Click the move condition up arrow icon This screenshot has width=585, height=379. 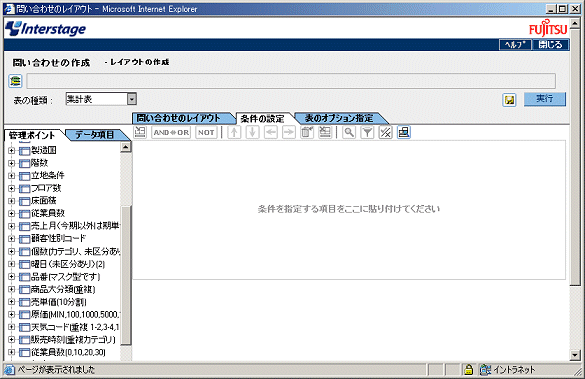click(234, 132)
